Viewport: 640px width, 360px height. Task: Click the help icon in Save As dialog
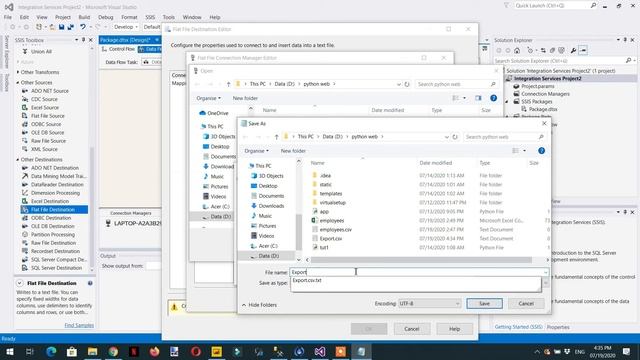[x=541, y=151]
